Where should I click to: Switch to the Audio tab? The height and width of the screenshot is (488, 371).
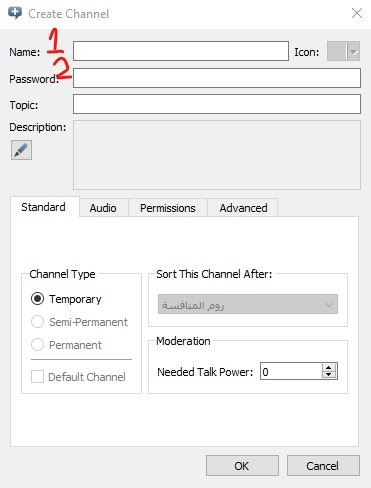pos(103,208)
